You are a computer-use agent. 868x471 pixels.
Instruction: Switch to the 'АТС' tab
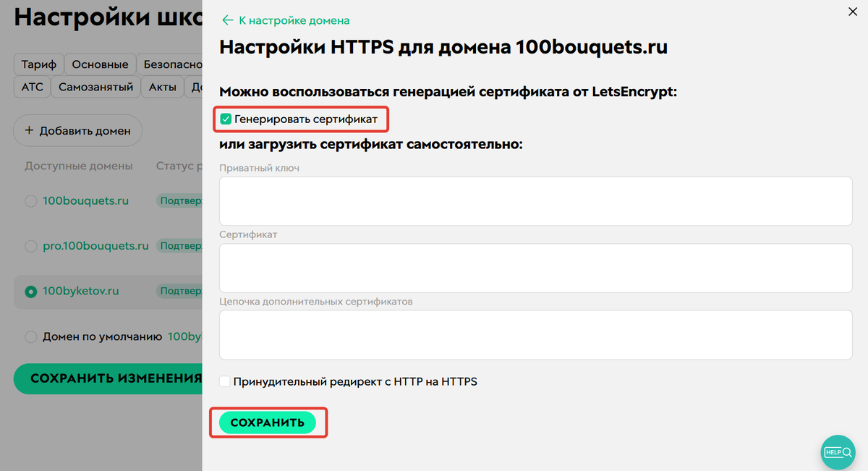[32, 87]
